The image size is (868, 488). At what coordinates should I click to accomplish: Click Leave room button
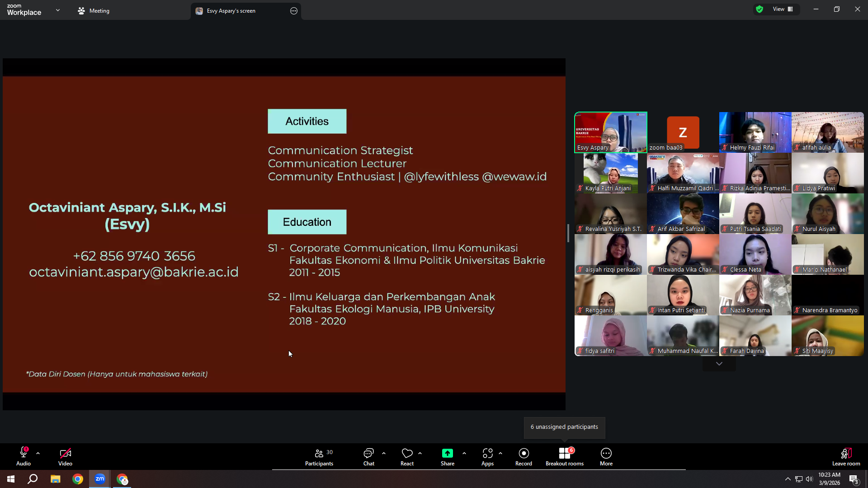coord(846,457)
